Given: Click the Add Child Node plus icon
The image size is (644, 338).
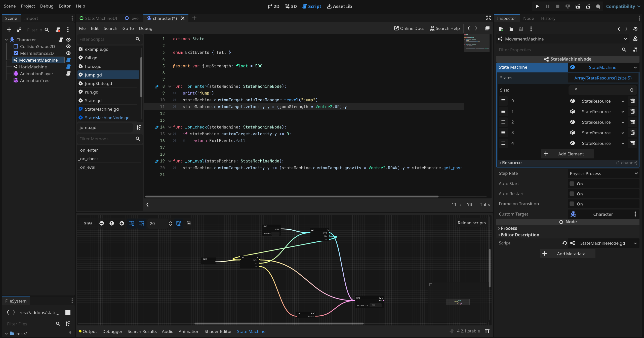Looking at the screenshot, I should pyautogui.click(x=9, y=30).
